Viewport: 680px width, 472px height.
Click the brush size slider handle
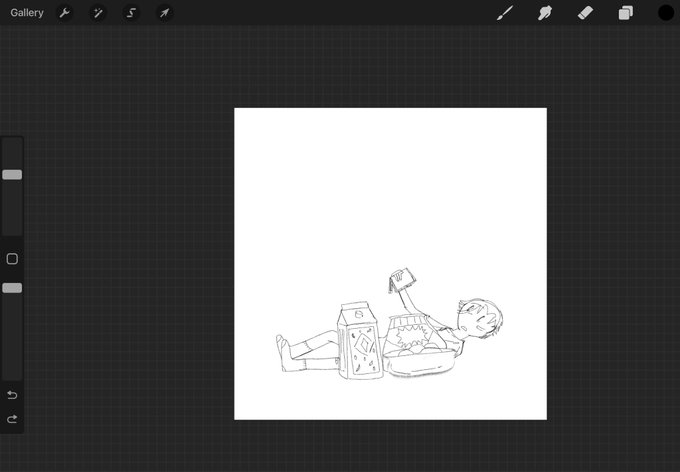tap(12, 175)
